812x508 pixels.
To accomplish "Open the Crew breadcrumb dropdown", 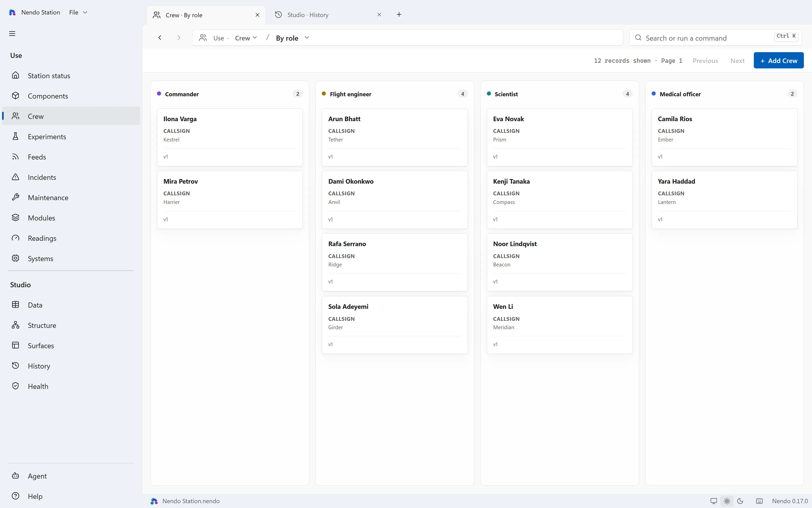I will (246, 38).
